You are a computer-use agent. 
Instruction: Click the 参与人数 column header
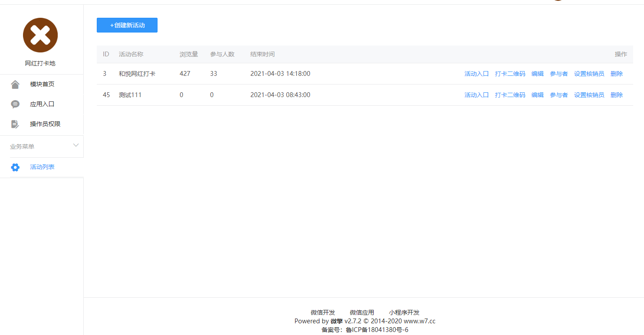pos(222,54)
